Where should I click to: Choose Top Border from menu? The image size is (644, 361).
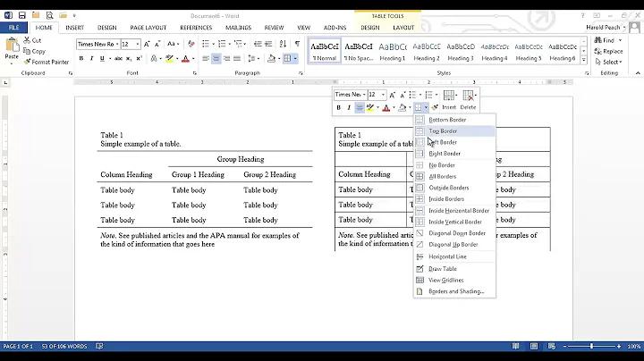[454, 131]
